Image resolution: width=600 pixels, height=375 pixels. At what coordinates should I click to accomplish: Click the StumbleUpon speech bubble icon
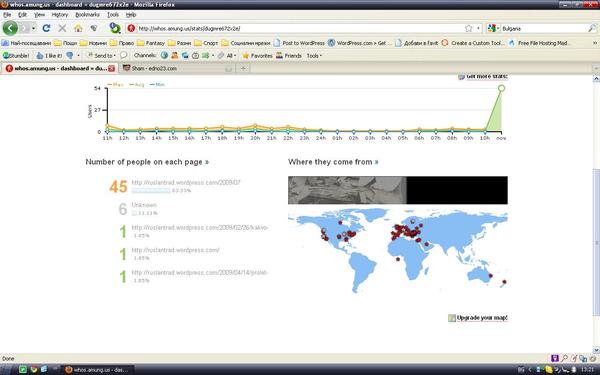(124, 55)
